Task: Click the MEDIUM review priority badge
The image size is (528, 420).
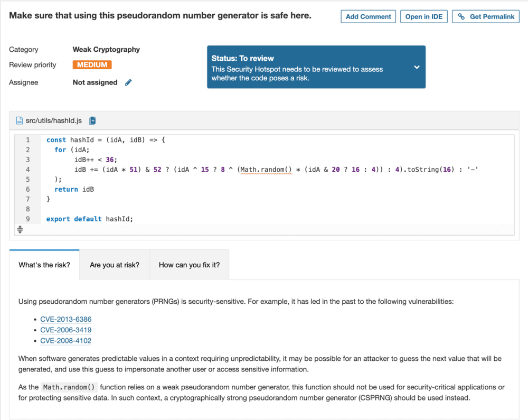Action: tap(92, 64)
